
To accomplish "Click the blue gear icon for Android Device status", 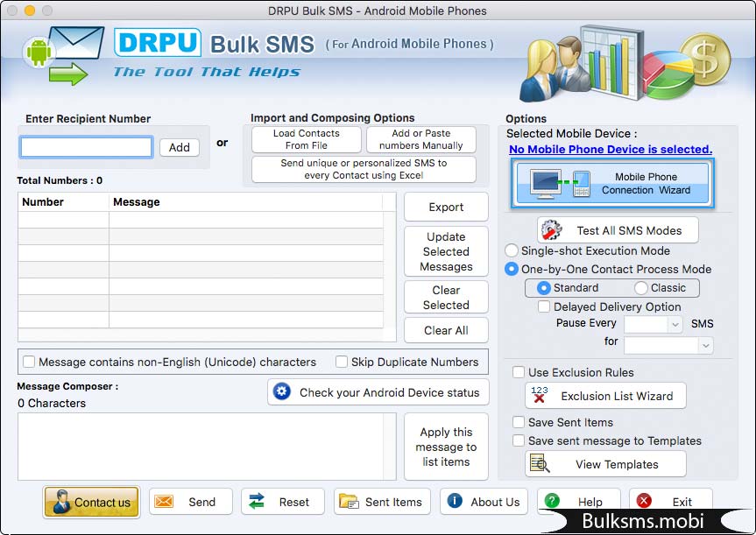I will coord(281,391).
